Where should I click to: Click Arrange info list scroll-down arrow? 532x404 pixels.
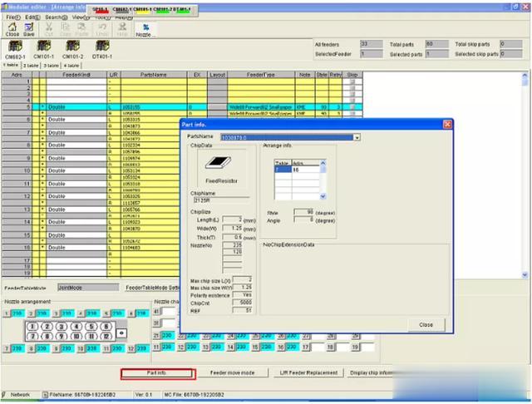323,196
